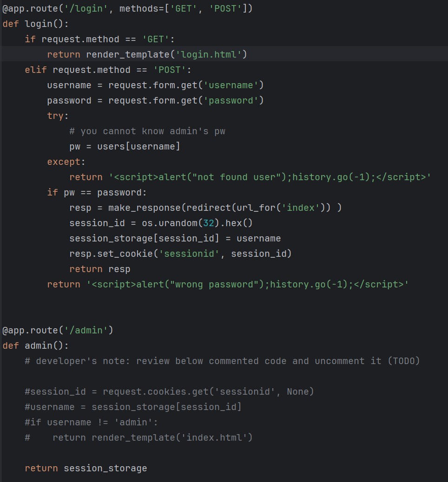Click the @app.route('/login') decorator line

pyautogui.click(x=127, y=9)
